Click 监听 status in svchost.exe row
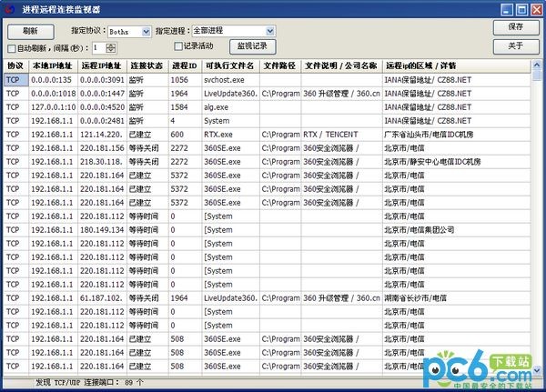 (x=147, y=80)
